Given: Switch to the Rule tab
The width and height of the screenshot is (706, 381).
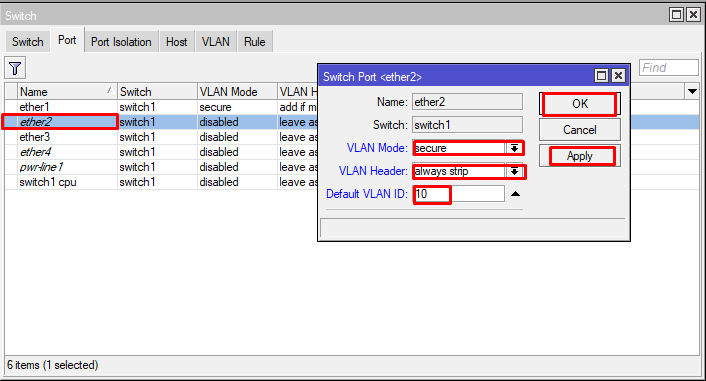Looking at the screenshot, I should (x=255, y=42).
